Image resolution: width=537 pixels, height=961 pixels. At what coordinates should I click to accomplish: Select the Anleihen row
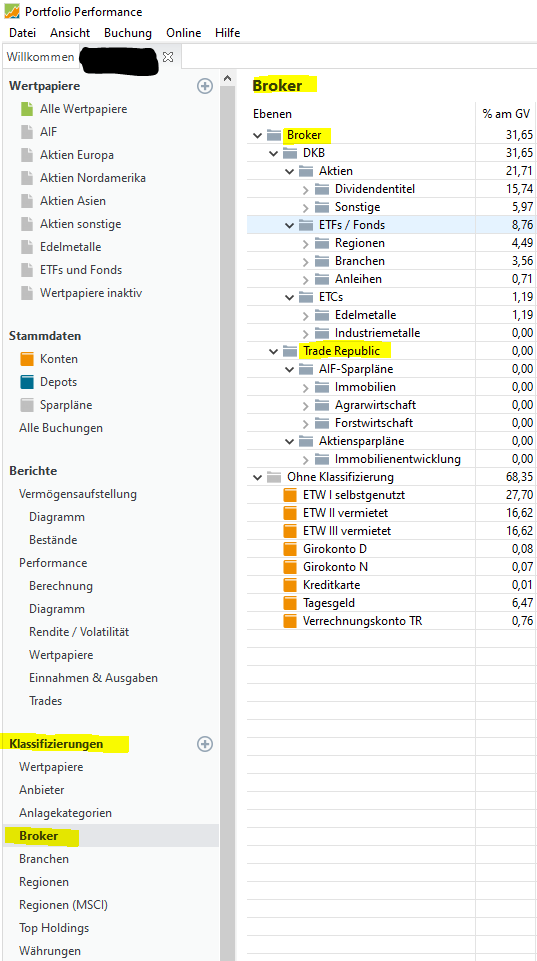(391, 279)
